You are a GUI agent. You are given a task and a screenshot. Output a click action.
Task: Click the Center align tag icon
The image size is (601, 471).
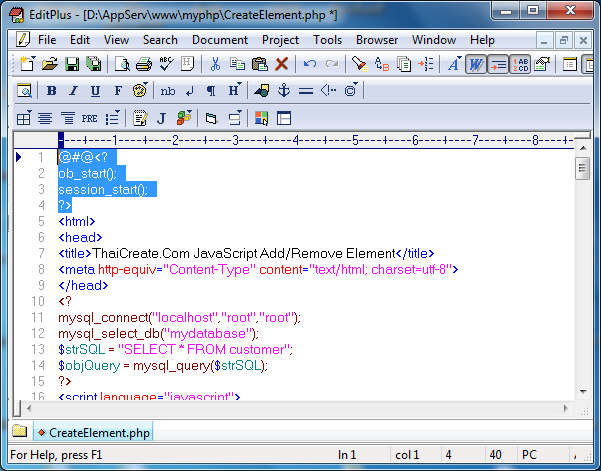click(x=45, y=118)
